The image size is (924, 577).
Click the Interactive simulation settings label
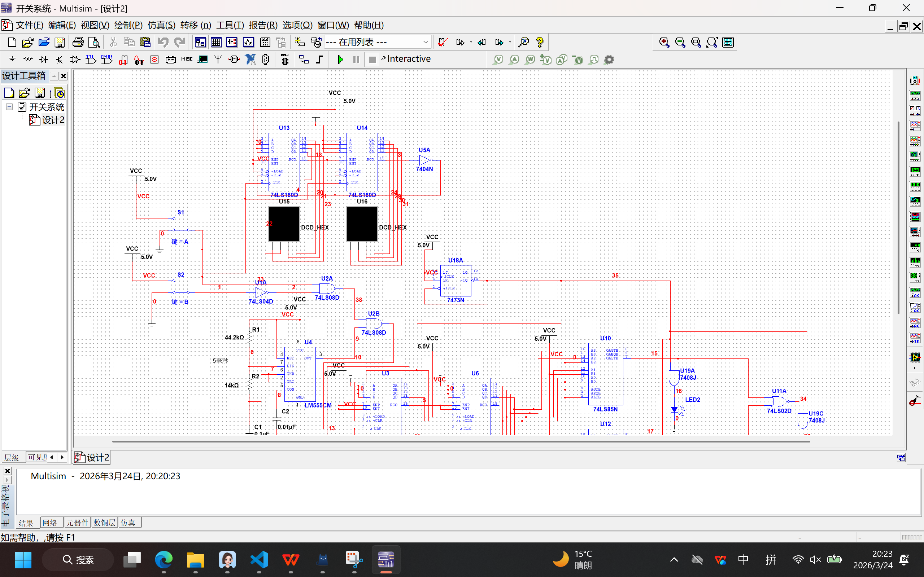[408, 59]
